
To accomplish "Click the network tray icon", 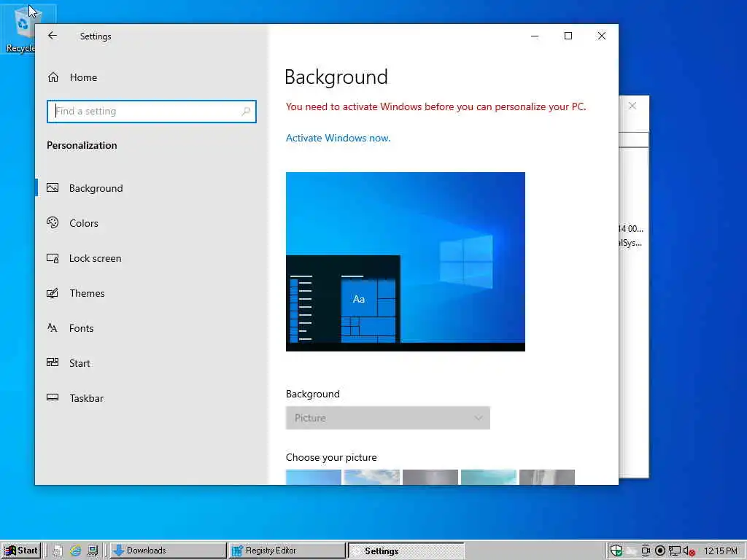I will (674, 551).
